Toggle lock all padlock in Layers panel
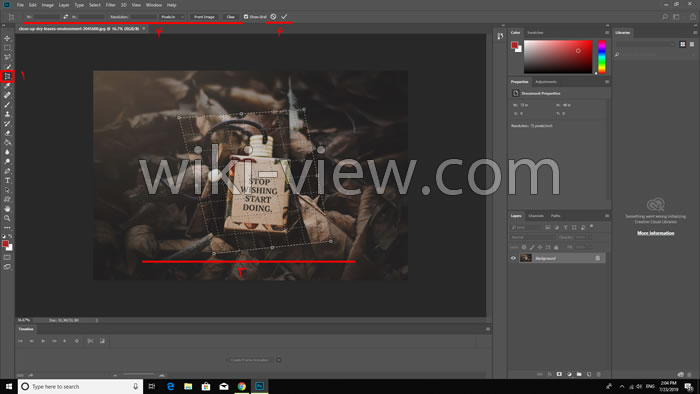This screenshot has height=394, width=700. tap(556, 247)
